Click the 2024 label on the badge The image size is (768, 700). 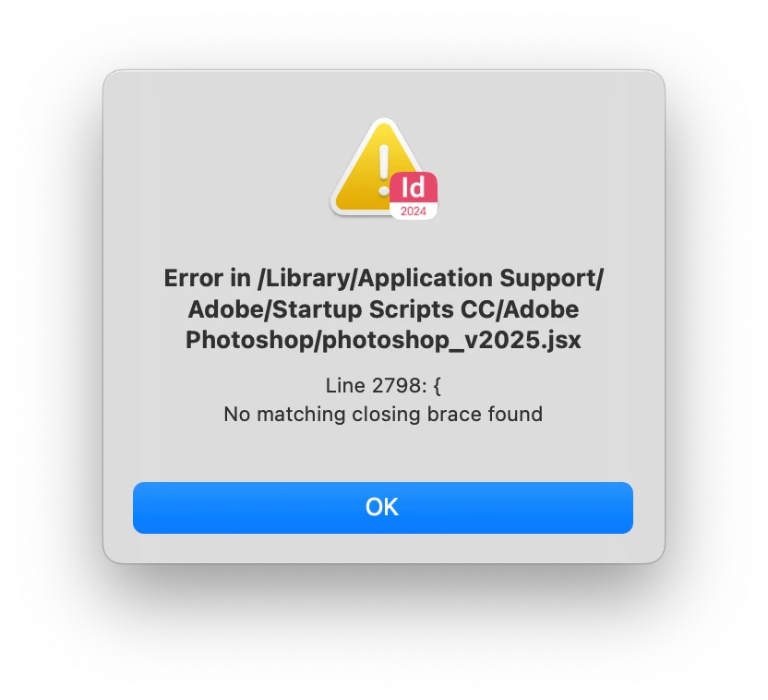tap(414, 211)
